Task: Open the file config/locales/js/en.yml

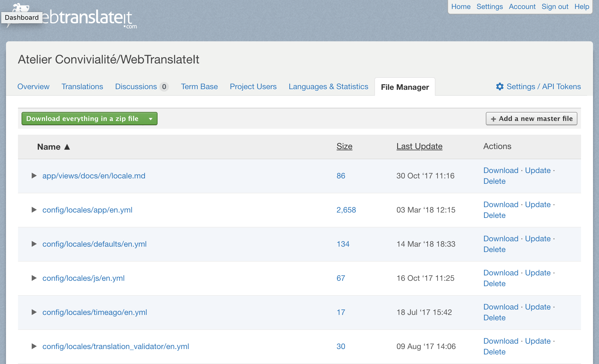Action: pos(84,278)
